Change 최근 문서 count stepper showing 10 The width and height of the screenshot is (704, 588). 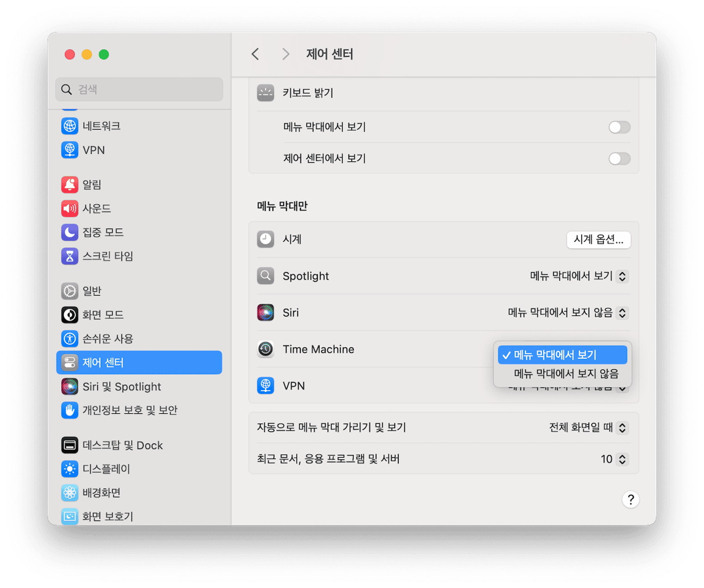(622, 459)
